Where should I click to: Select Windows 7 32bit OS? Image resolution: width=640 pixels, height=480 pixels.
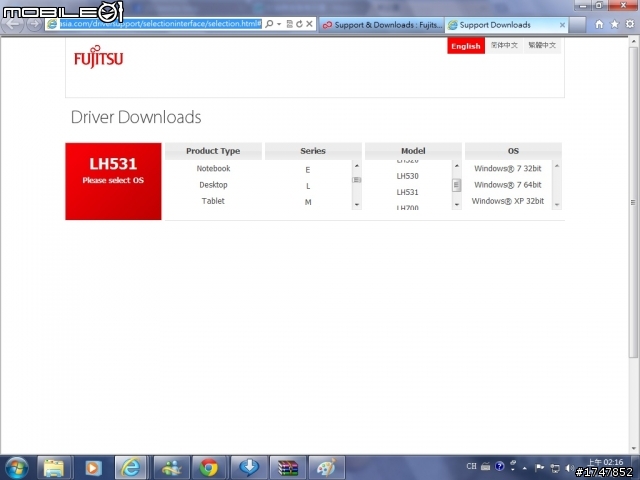click(x=508, y=168)
